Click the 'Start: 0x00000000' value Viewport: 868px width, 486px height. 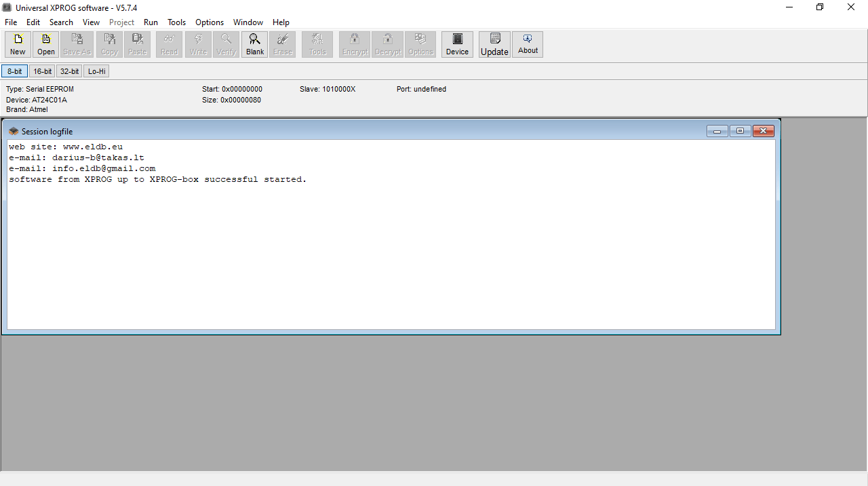click(232, 89)
